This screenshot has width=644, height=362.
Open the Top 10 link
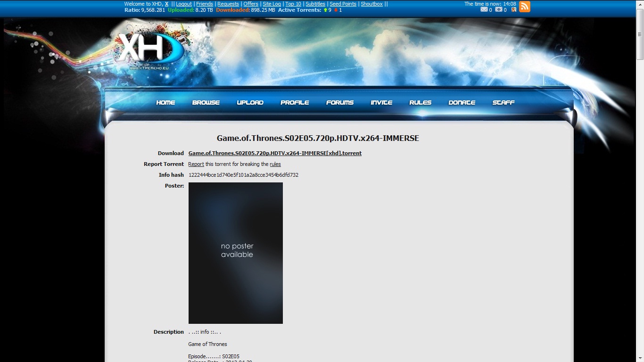click(x=293, y=4)
